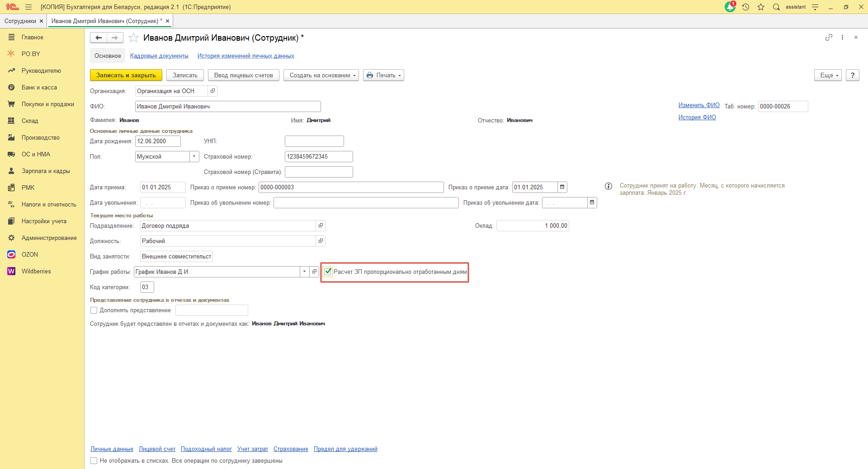Click the search magnifier icon
Image resolution: width=868 pixels, height=469 pixels.
pyautogui.click(x=776, y=7)
